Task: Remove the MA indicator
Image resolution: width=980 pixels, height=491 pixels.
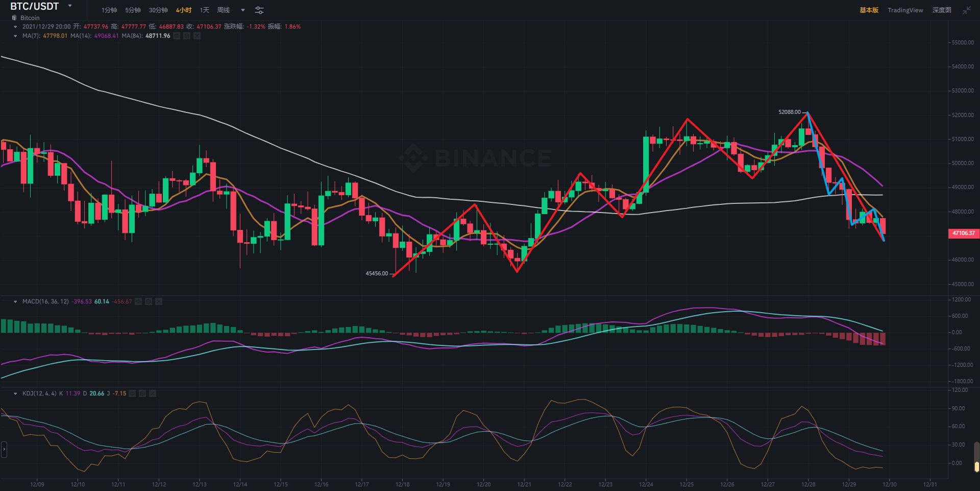Action: click(197, 36)
